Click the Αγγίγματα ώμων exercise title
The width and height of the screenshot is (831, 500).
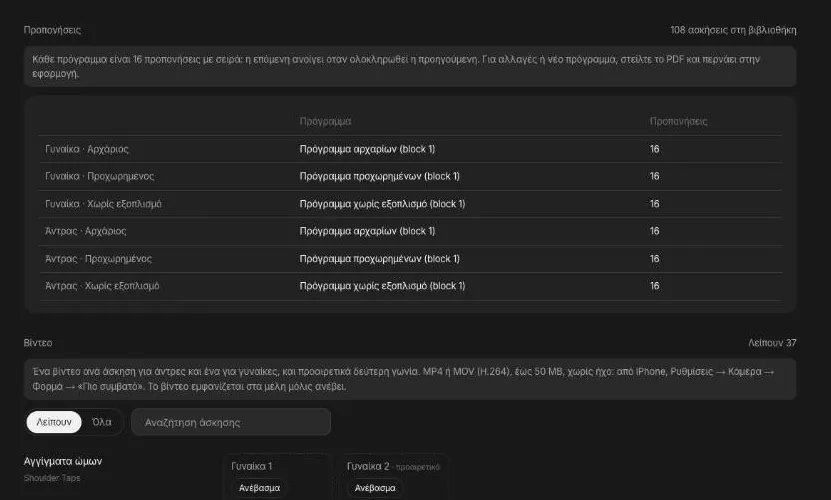[63, 461]
